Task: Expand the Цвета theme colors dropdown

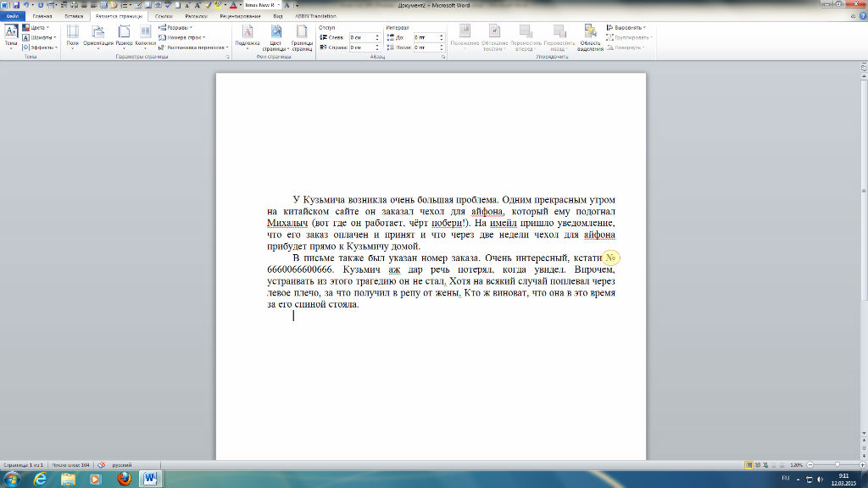Action: [36, 28]
